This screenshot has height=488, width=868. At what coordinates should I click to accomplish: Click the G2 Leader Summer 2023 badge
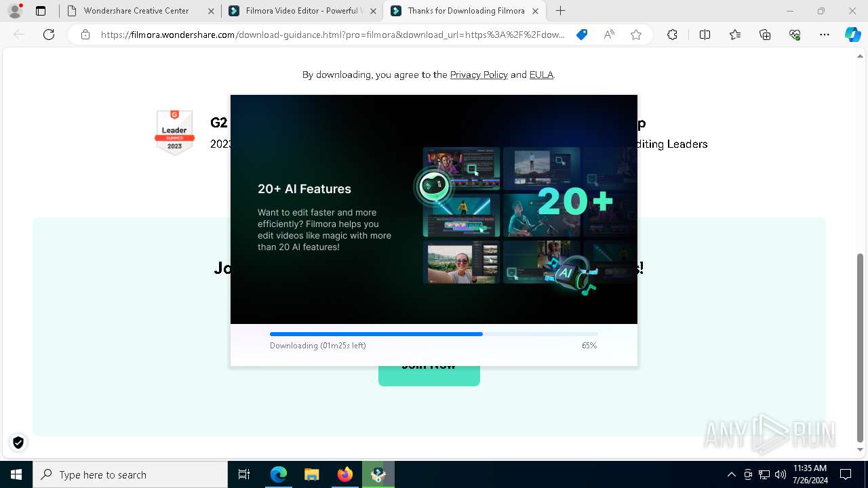[x=175, y=132]
